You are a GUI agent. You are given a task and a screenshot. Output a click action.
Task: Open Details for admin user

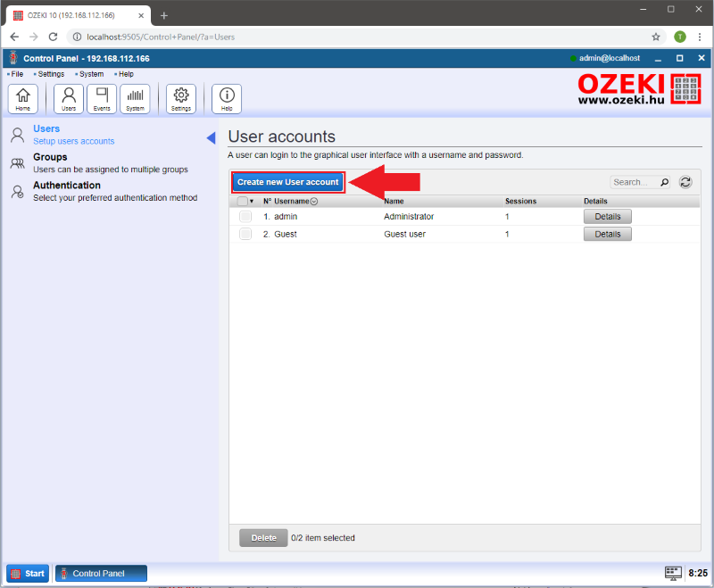pyautogui.click(x=607, y=217)
